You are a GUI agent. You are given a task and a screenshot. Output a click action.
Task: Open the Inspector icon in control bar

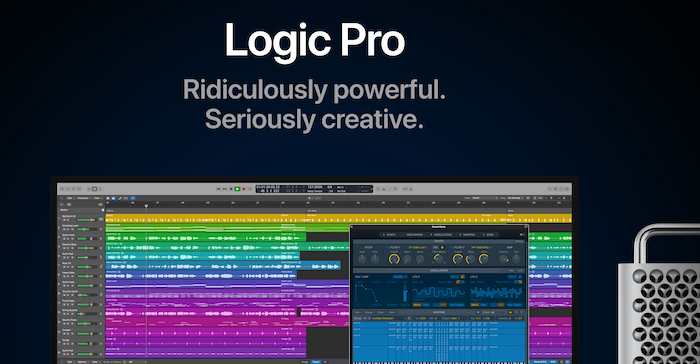coord(67,189)
